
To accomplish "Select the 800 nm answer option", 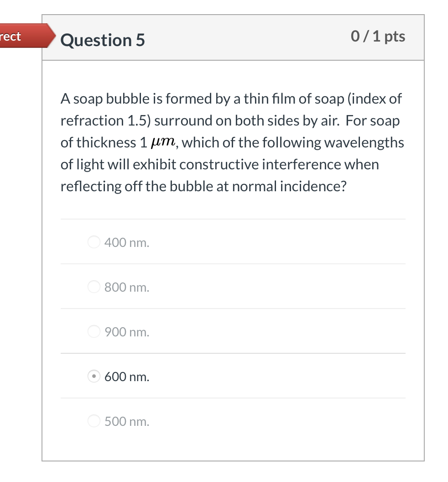I will point(94,287).
